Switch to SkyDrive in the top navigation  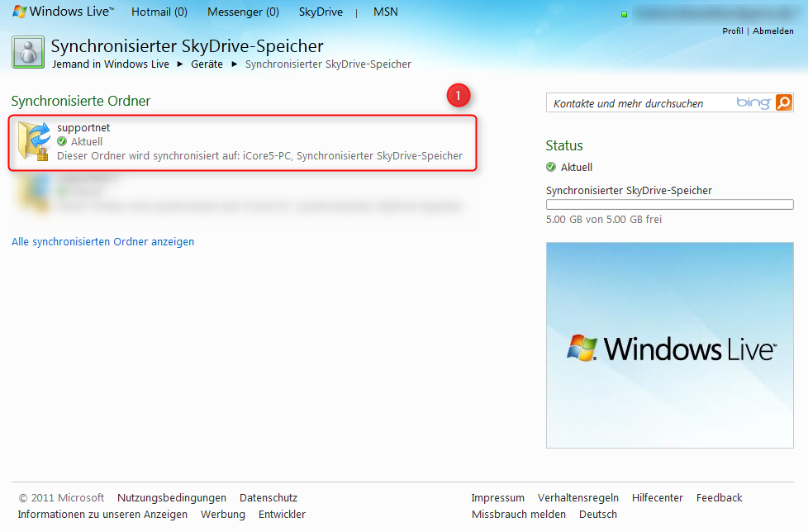321,12
